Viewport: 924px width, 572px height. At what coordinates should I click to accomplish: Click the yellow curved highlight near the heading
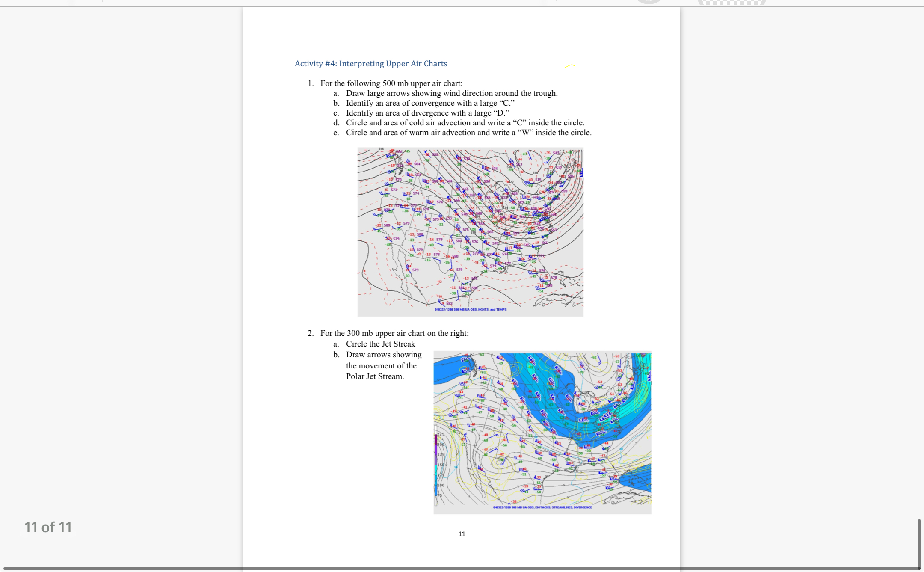(571, 65)
